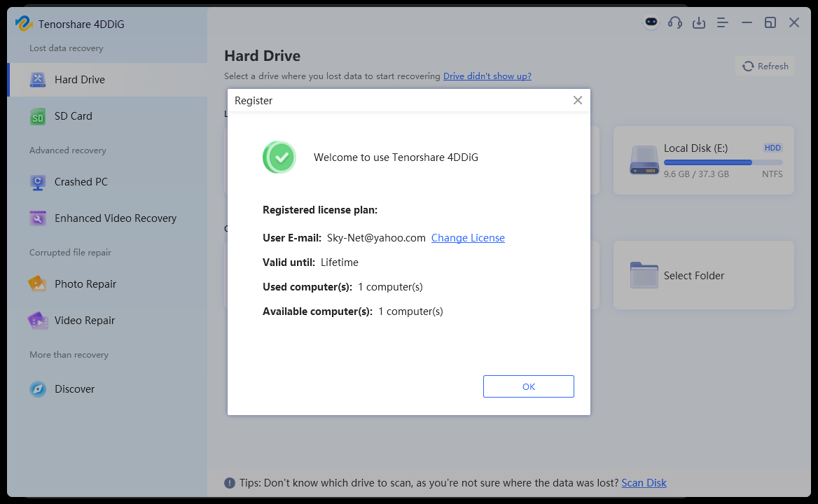Click the More than recovery header
The image size is (818, 504).
pos(69,354)
